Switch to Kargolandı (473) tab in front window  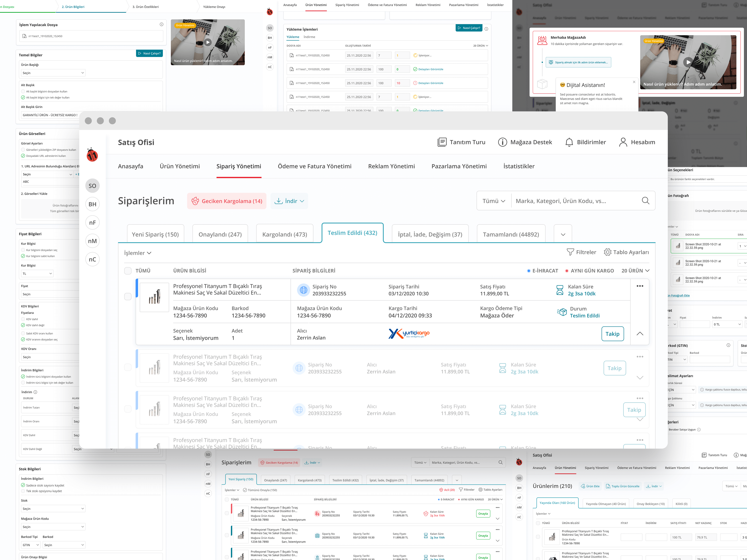285,234
